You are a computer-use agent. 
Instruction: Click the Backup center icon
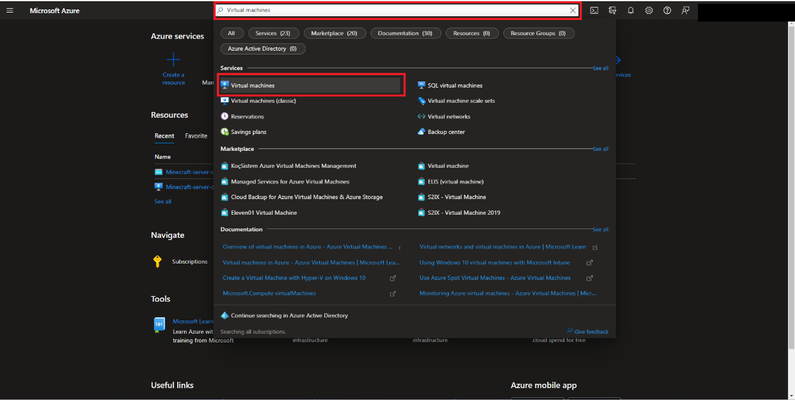point(421,132)
